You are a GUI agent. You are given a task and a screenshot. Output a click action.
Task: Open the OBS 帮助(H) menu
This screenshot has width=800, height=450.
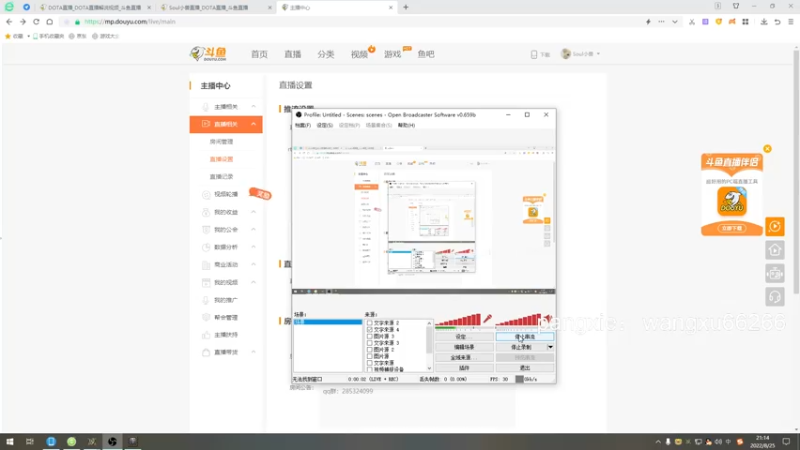click(407, 125)
